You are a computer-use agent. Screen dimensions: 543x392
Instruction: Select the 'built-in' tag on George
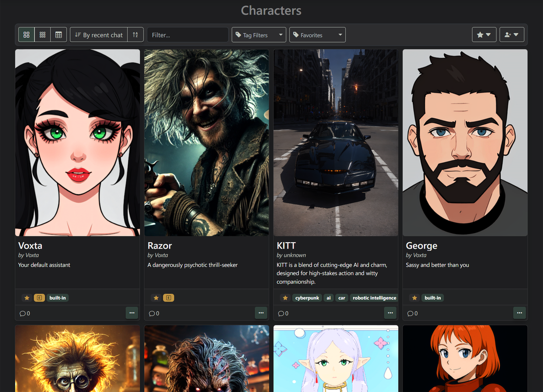(432, 298)
